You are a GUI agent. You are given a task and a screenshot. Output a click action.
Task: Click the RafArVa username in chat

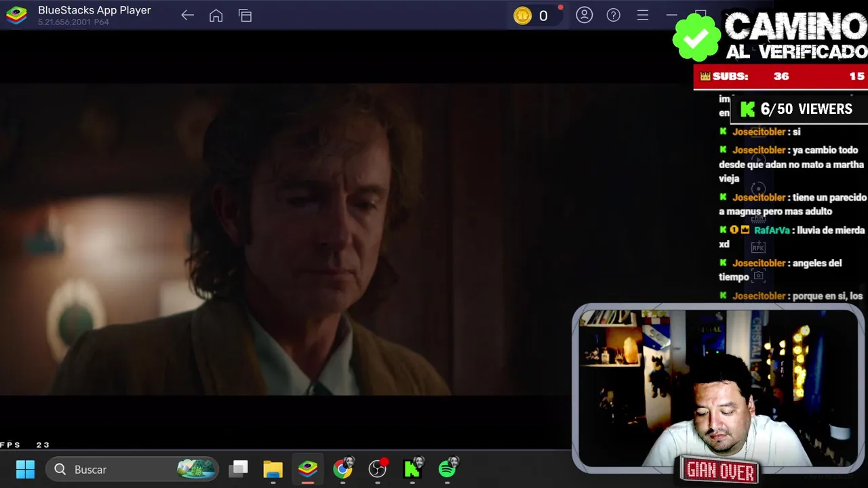point(772,230)
